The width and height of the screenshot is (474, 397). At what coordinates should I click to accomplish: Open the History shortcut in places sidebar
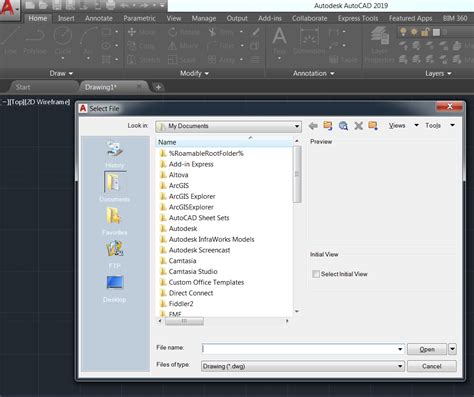[x=115, y=154]
